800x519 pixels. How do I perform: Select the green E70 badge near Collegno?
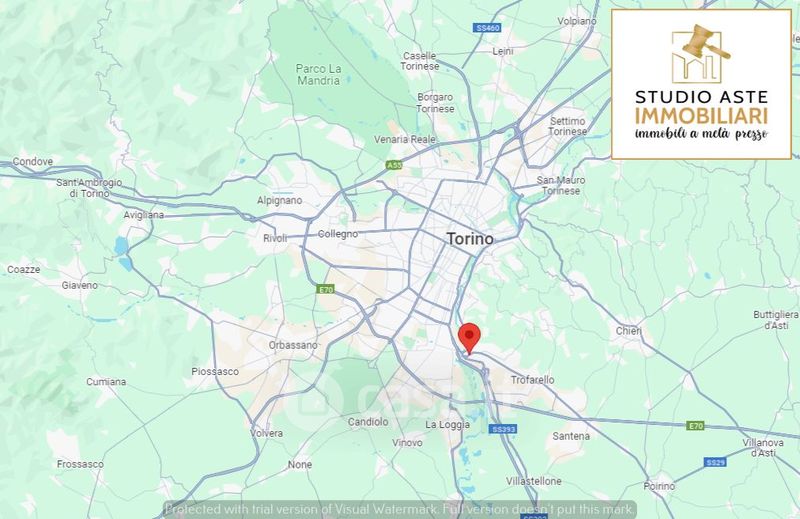click(325, 289)
